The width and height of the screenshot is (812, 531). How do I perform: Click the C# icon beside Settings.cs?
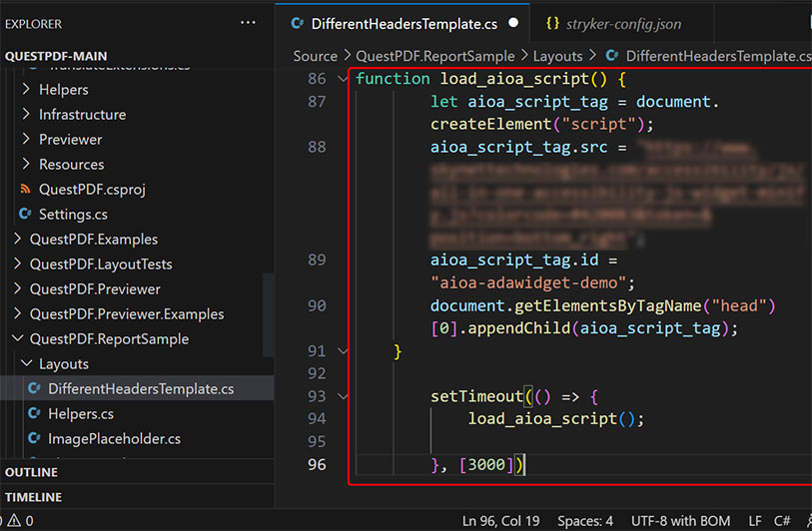tap(26, 214)
